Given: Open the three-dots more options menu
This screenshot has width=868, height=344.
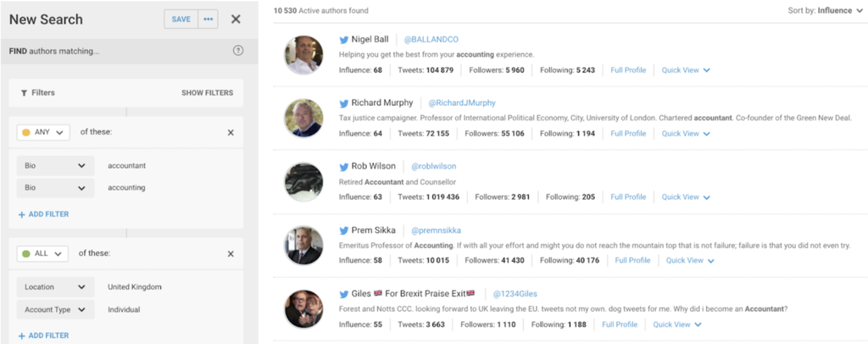Looking at the screenshot, I should 209,19.
